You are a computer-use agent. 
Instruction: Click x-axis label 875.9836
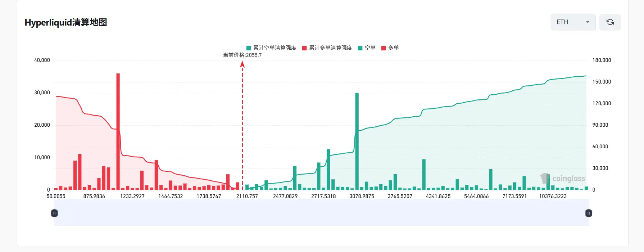(94, 196)
